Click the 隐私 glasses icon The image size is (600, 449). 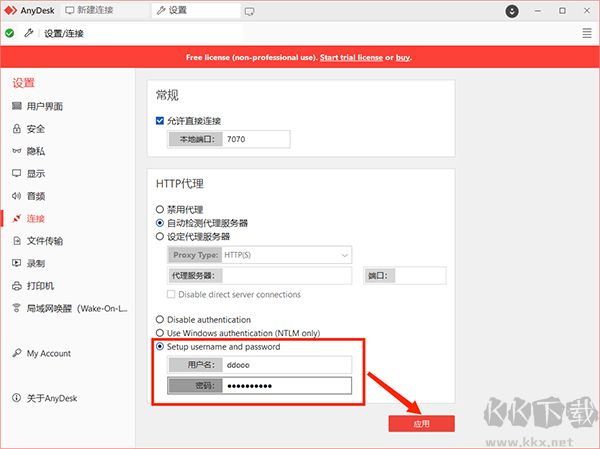(16, 151)
